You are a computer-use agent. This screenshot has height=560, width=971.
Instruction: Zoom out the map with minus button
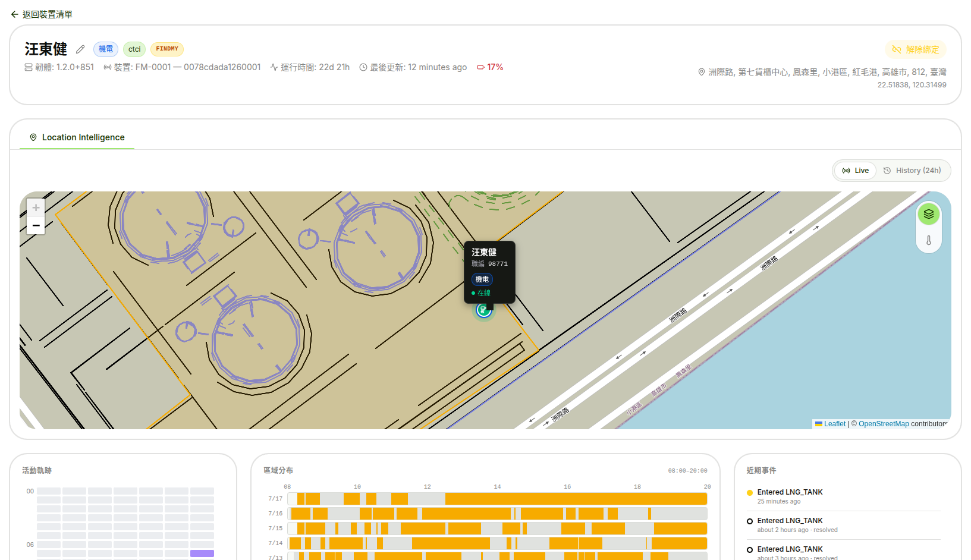tap(36, 225)
